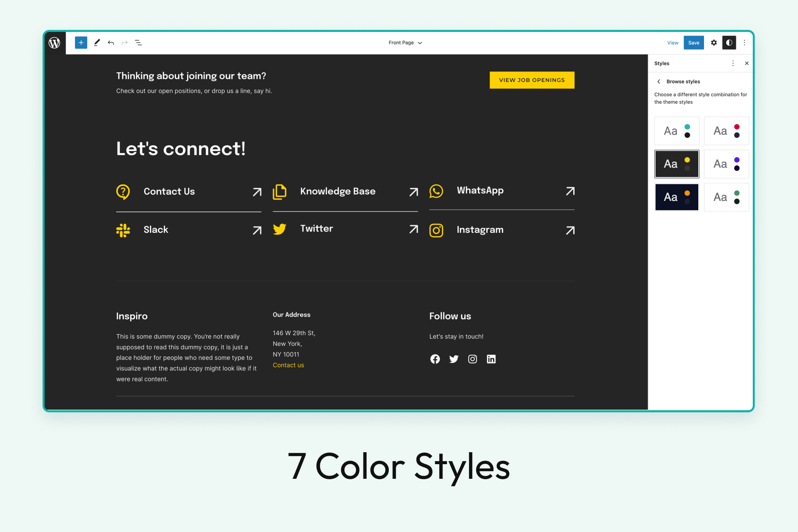Choose the green dot style variation
Viewport: 798px width, 532px height.
727,197
